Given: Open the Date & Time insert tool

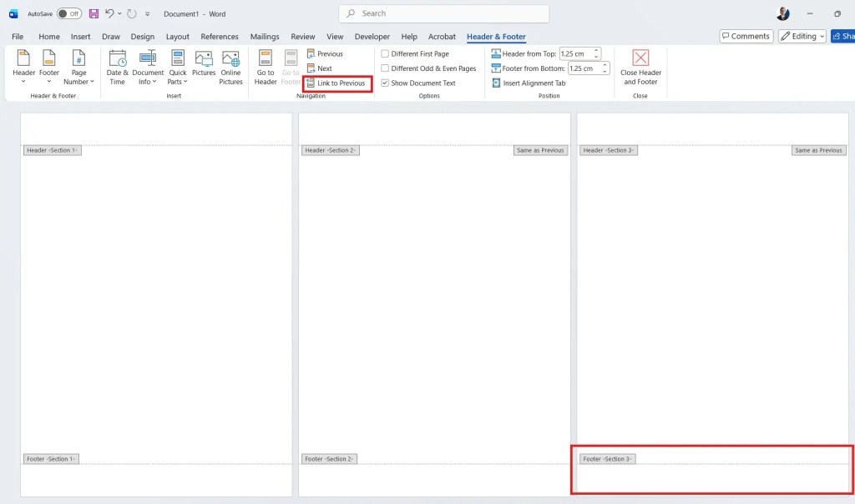Looking at the screenshot, I should 117,67.
